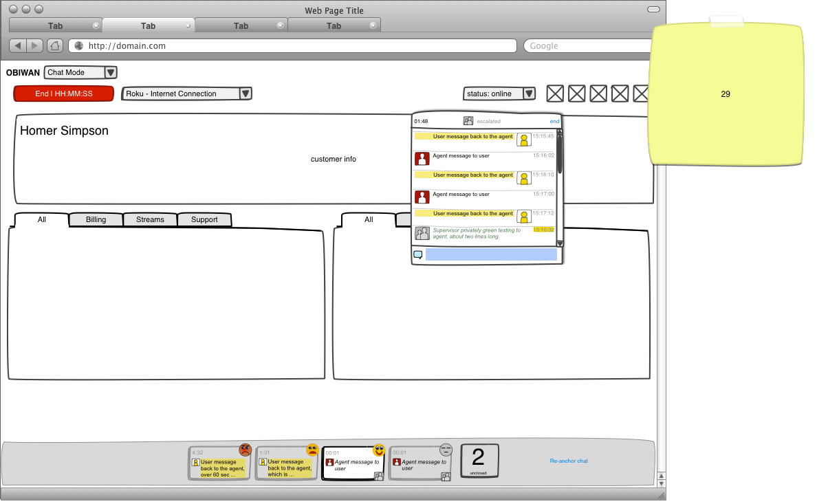
Task: Select the All tab in the right panel
Action: point(369,219)
